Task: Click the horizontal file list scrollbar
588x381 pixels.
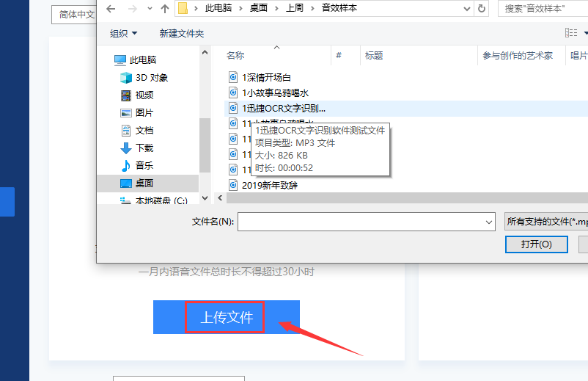Action: point(407,197)
